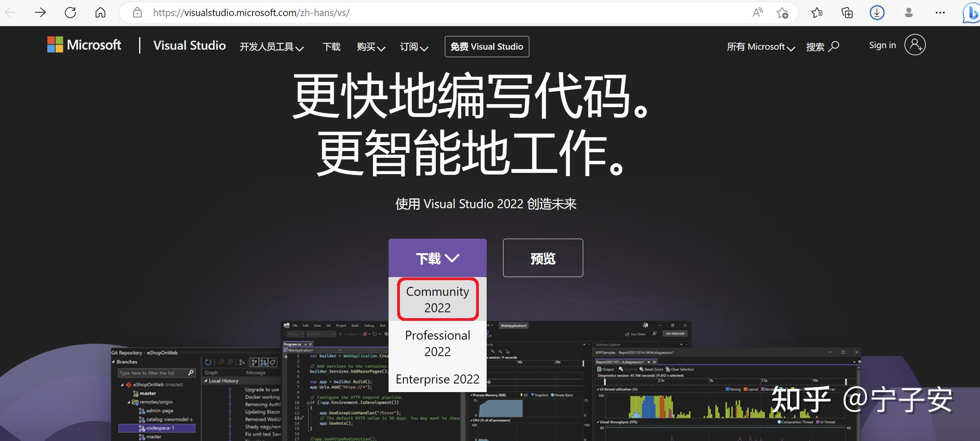This screenshot has width=980, height=441.
Task: Open the 订阅 dropdown
Action: click(x=413, y=47)
